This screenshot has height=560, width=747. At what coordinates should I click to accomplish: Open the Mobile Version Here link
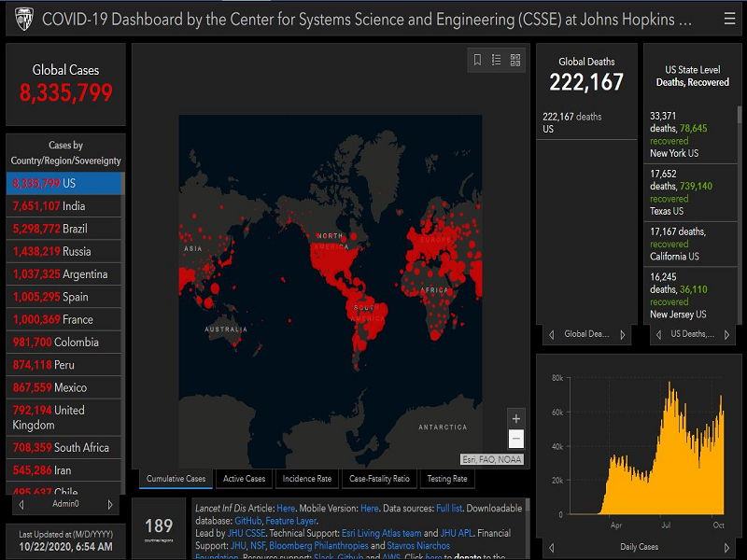(369, 509)
